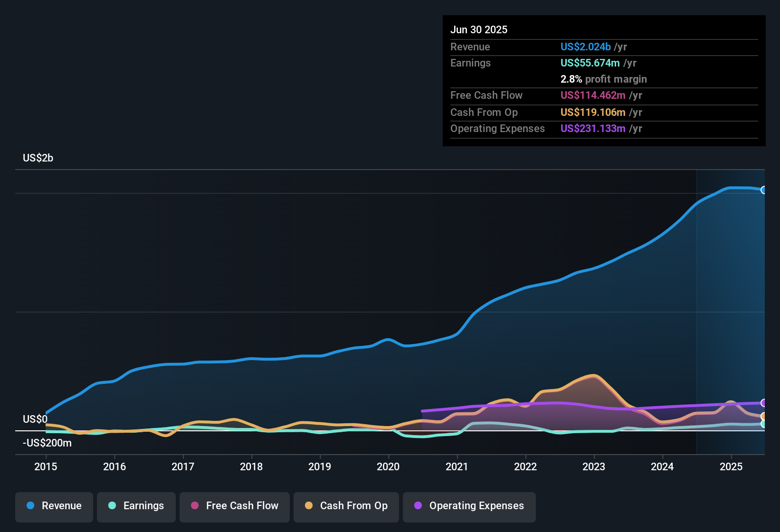This screenshot has height=532, width=780.
Task: Click the 2023 x-axis label
Action: coord(594,466)
